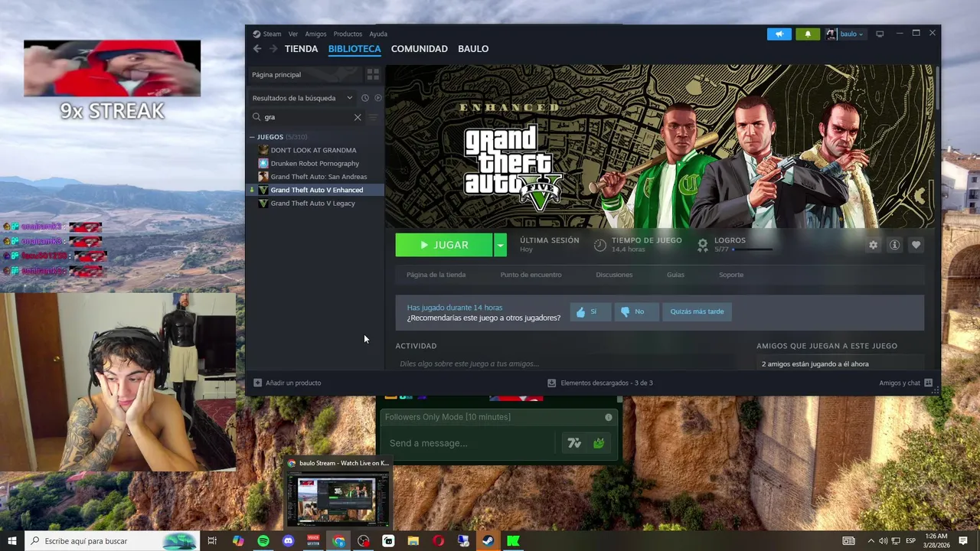Open Spotify from the taskbar
The image size is (980, 551).
coord(263,541)
